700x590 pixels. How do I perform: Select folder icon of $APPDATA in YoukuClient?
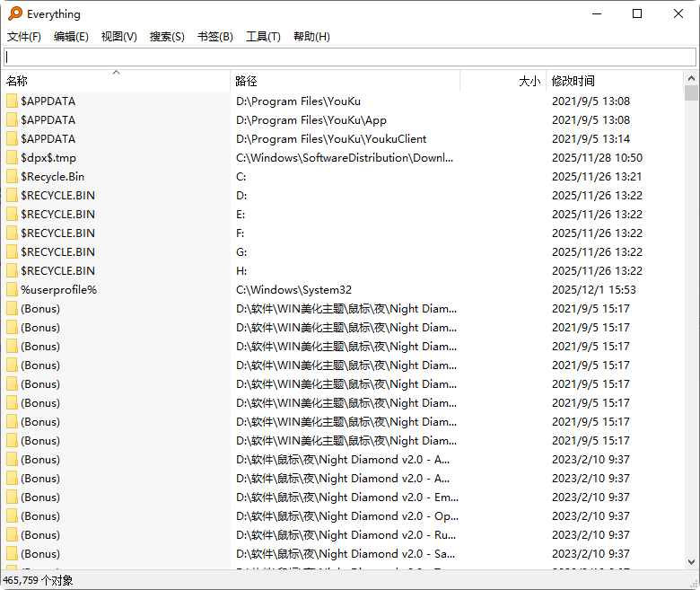click(x=13, y=139)
